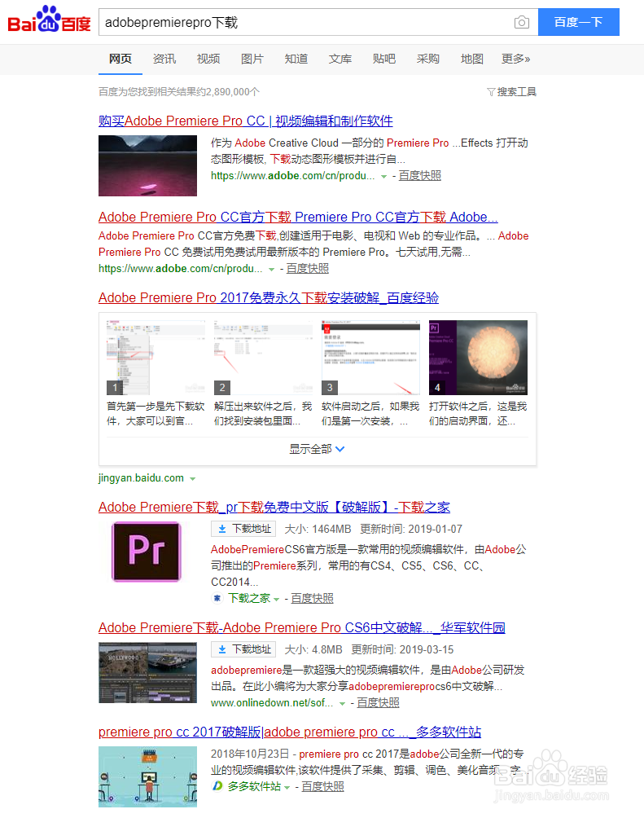
Task: Click download arrow icon for 1464MB entry
Action: [x=222, y=529]
